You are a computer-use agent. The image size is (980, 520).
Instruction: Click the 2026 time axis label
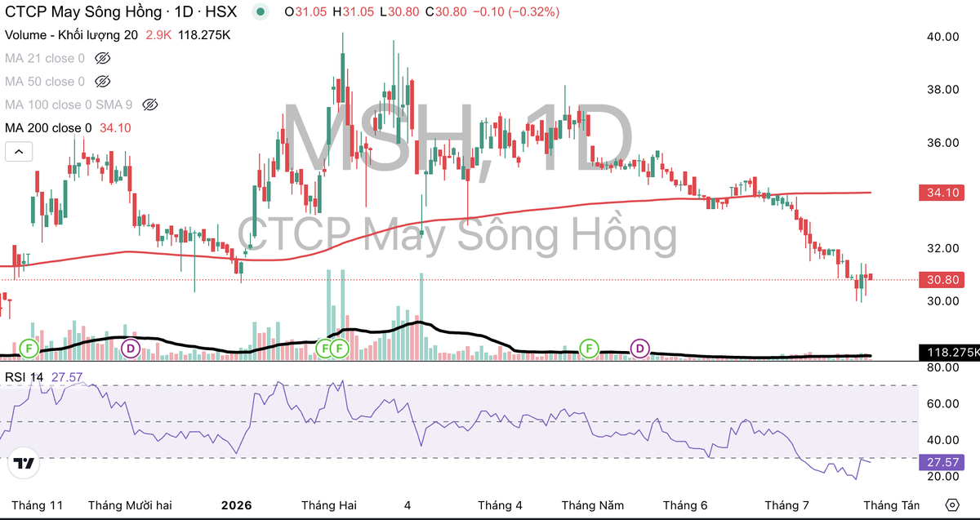tap(237, 504)
